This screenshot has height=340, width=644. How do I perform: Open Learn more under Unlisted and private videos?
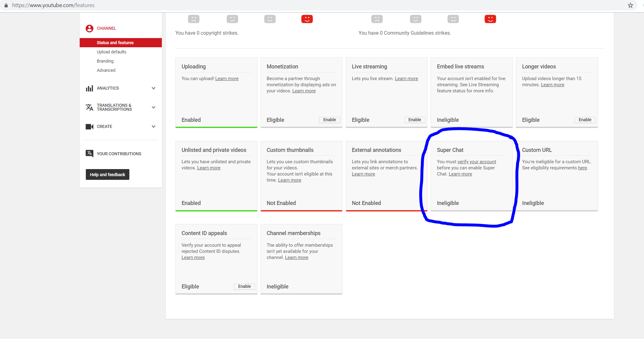pos(209,168)
